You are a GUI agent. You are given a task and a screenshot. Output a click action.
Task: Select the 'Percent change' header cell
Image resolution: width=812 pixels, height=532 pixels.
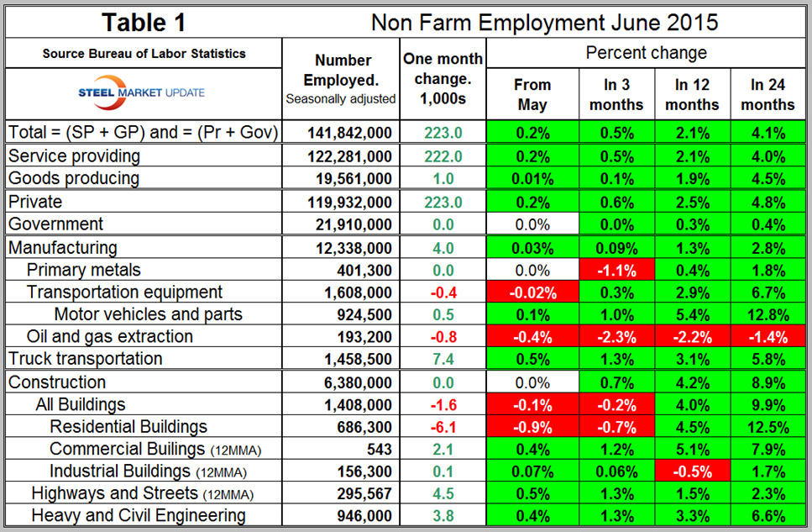coord(646,53)
